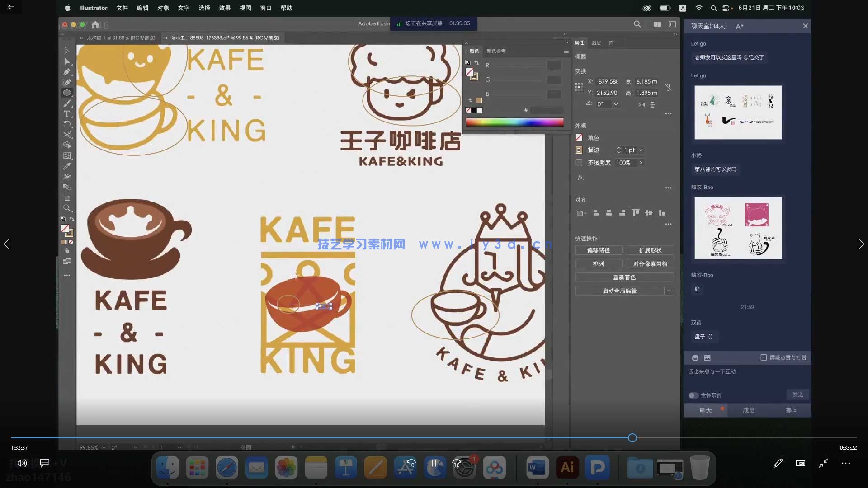This screenshot has height=488, width=868.
Task: Open the stroke weight dropdown
Action: click(x=641, y=150)
